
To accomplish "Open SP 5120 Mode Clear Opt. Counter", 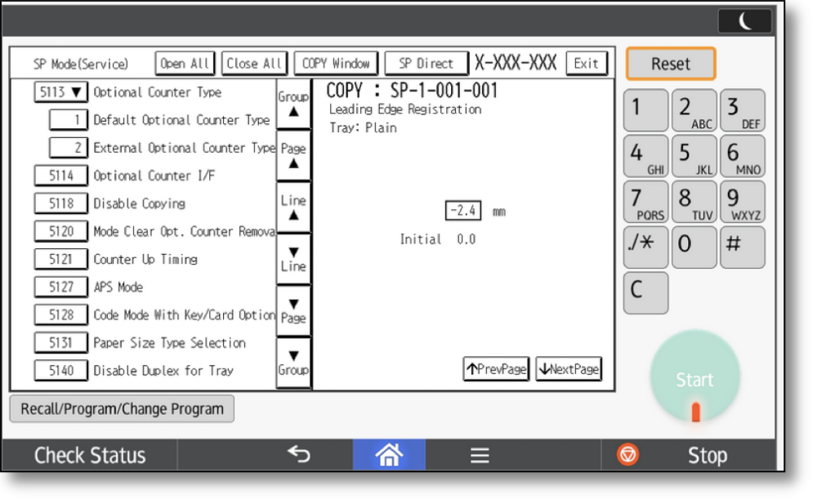I will 61,231.
